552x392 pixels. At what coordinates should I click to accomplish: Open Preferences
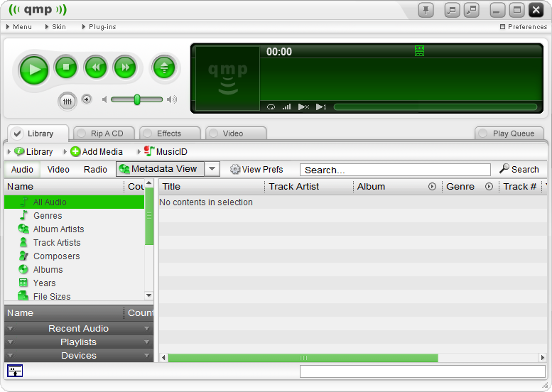(524, 27)
